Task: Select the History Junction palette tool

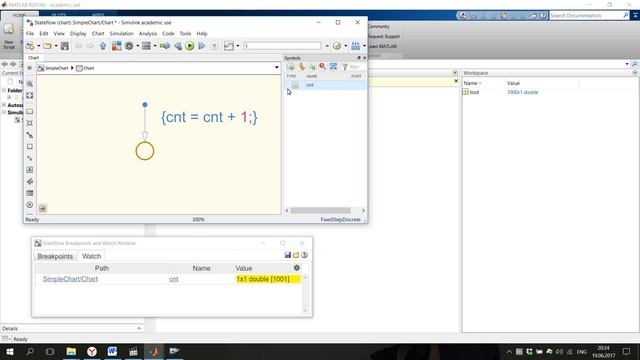Action: [x=30, y=204]
